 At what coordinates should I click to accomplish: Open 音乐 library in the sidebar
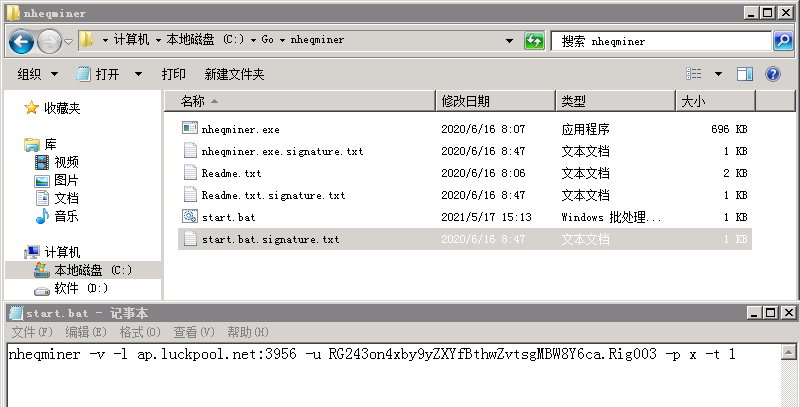66,216
